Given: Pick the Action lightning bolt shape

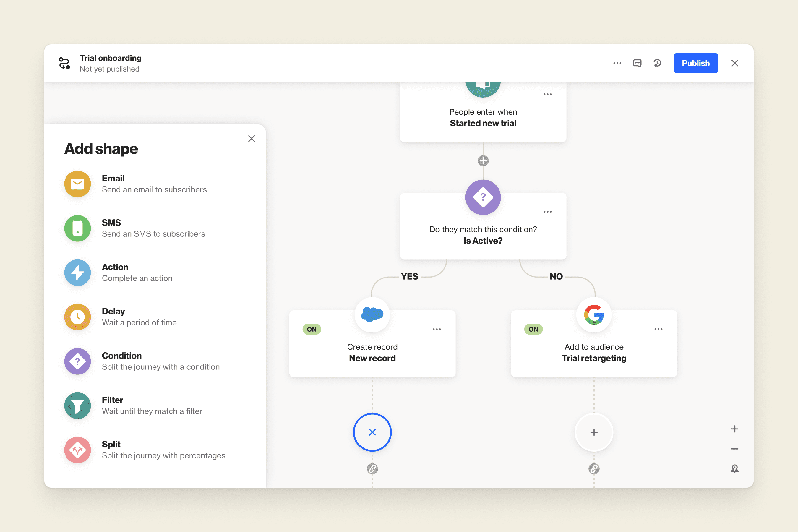Looking at the screenshot, I should click(77, 273).
